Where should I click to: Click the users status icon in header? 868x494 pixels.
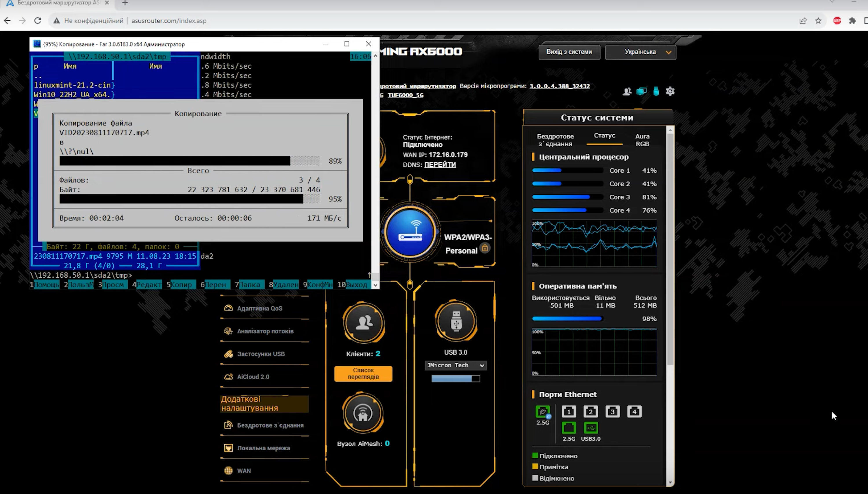[627, 91]
